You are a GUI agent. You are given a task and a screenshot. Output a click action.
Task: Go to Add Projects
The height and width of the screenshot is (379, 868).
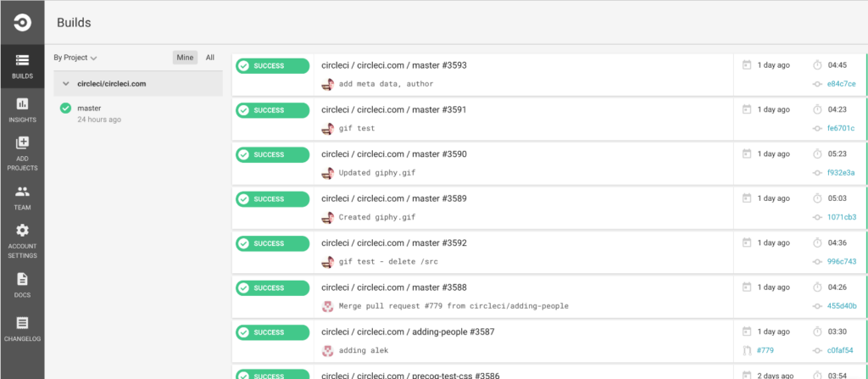pos(22,153)
